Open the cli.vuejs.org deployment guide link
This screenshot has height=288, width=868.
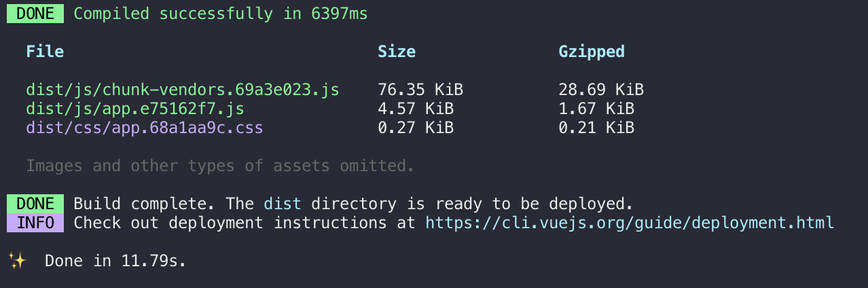(630, 223)
